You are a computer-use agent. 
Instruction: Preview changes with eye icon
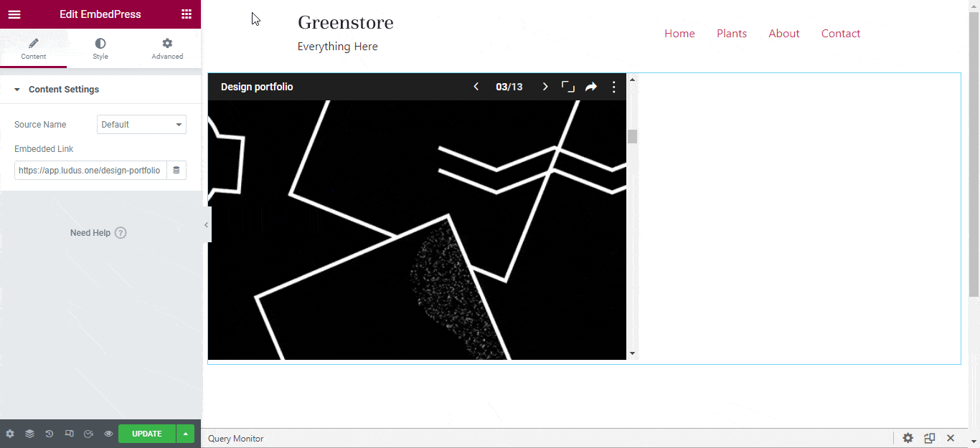pos(108,434)
